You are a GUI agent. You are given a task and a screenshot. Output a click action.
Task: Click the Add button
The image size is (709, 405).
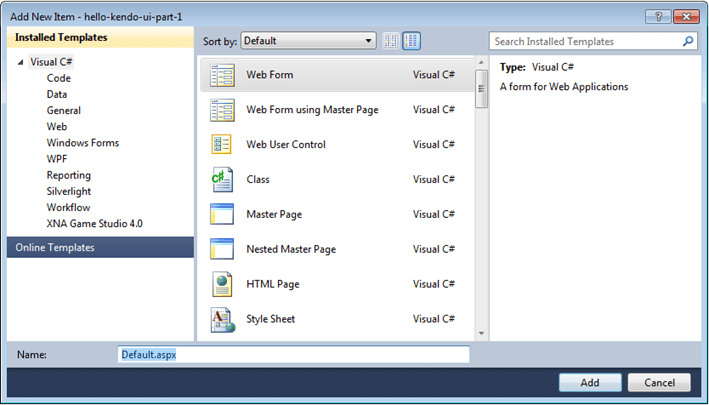pos(590,382)
